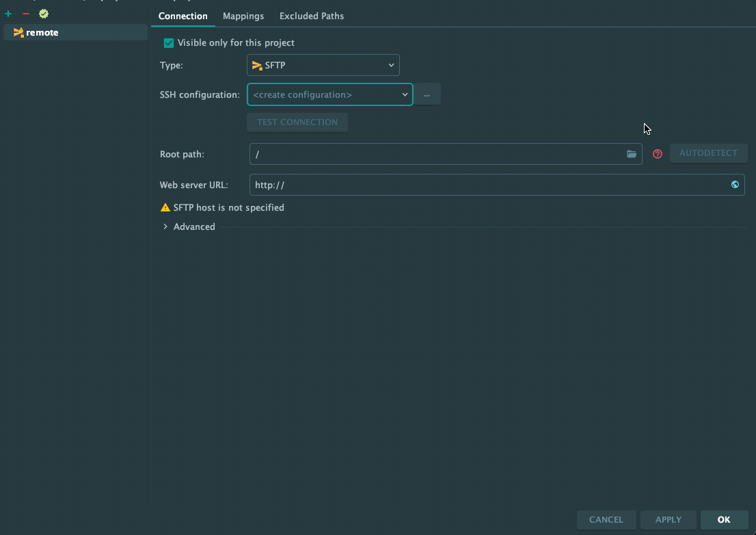Add a new deployment server
Screen dimensions: 756x535
8,14
